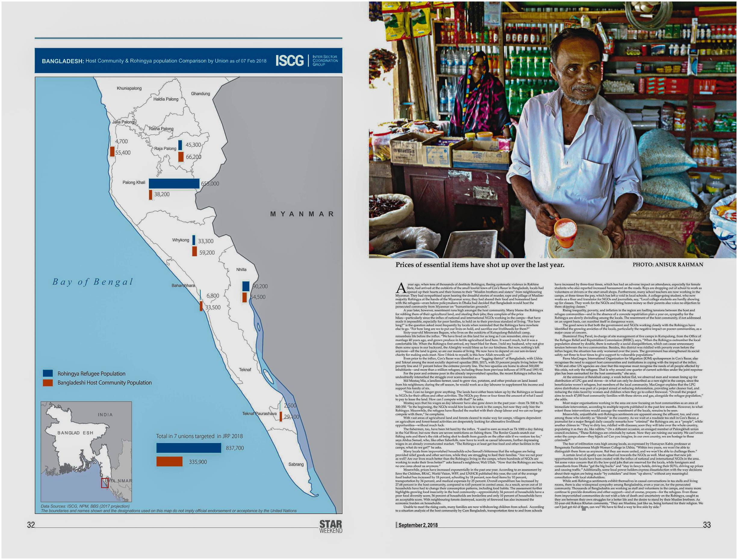Viewport: 738px width, 560px height.
Task: Click the 'MYANMAR' map label
Action: [x=302, y=214]
